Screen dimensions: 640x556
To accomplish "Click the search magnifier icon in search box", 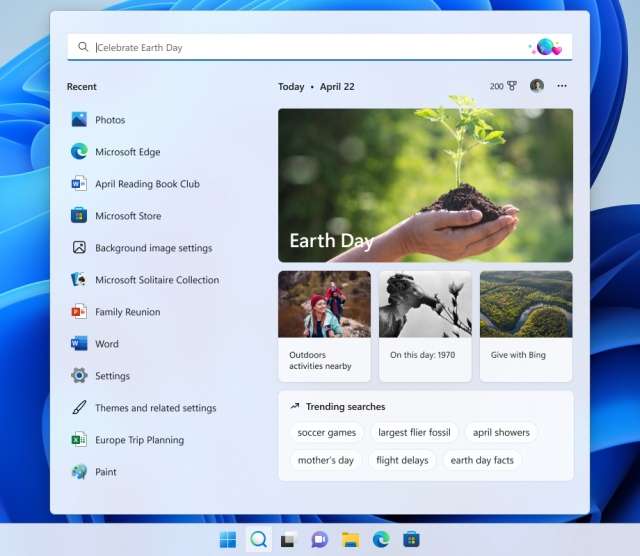I will (83, 47).
